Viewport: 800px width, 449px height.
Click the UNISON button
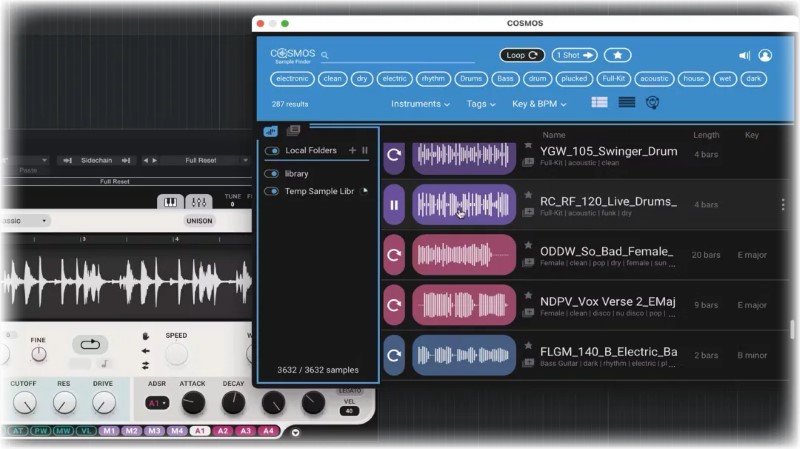click(x=199, y=220)
